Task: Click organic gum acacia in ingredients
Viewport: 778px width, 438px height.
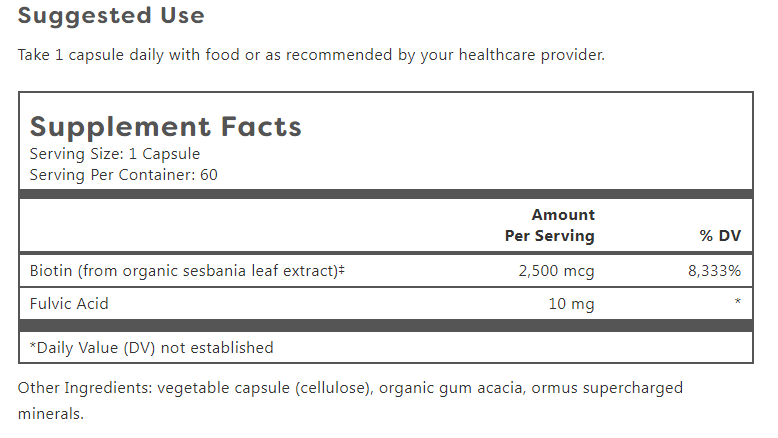Action: pos(451,388)
